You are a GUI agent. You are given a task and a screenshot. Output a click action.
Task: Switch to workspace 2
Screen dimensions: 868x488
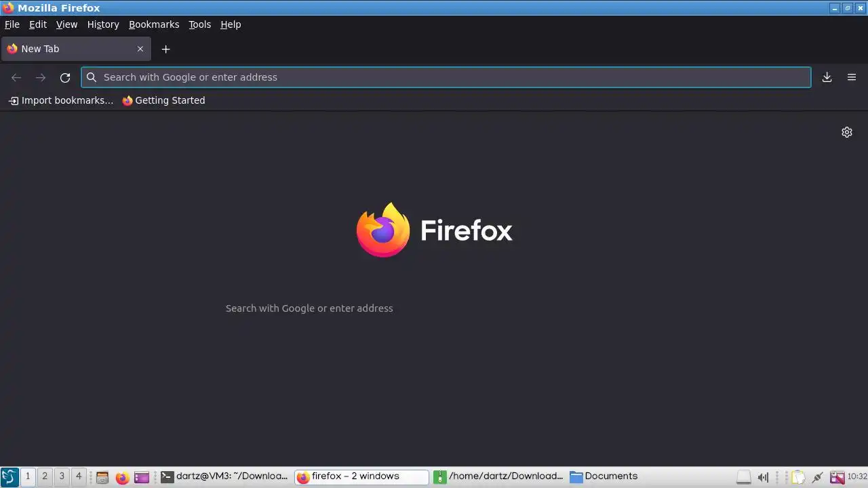tap(45, 476)
